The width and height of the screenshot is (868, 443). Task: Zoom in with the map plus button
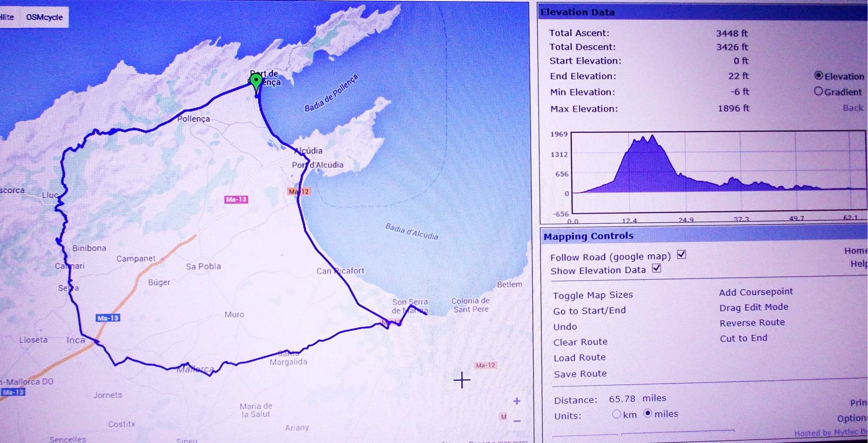[x=517, y=401]
